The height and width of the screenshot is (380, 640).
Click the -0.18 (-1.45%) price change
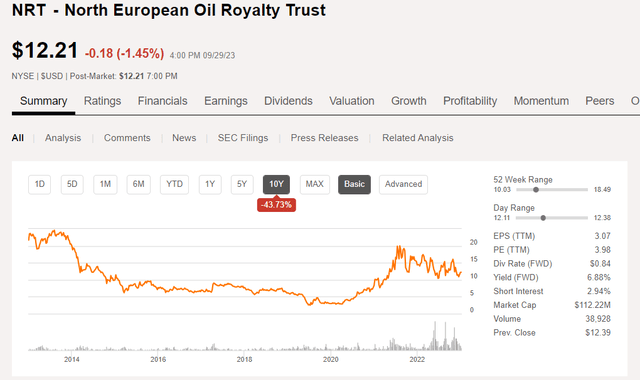(x=124, y=53)
